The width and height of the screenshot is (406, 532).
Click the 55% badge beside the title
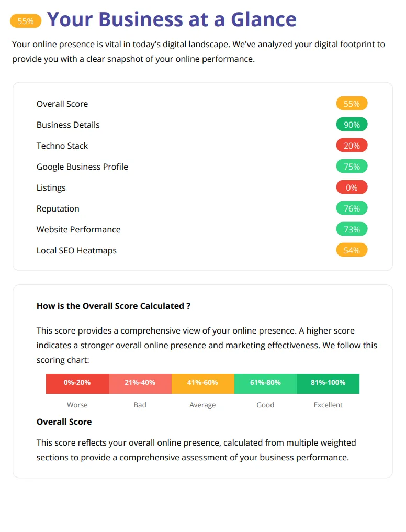click(26, 21)
